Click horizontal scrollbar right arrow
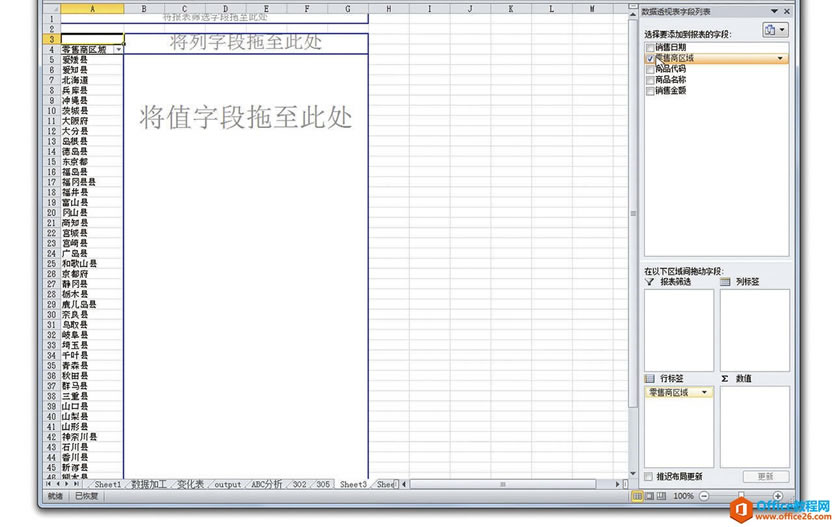The width and height of the screenshot is (835, 527). [x=617, y=484]
